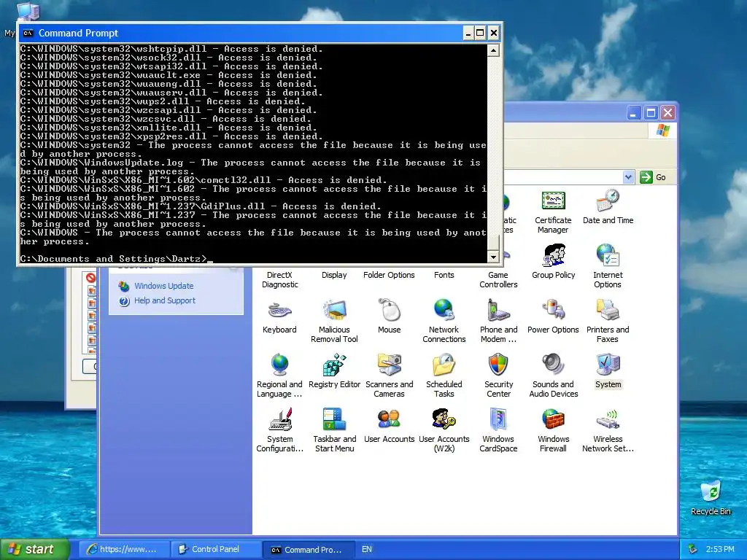747x560 pixels.
Task: Open the Start menu
Action: click(x=34, y=549)
